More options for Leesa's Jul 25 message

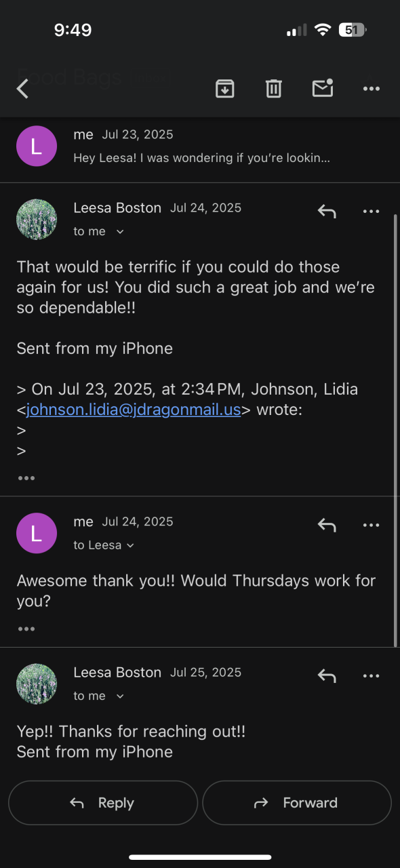point(372,676)
